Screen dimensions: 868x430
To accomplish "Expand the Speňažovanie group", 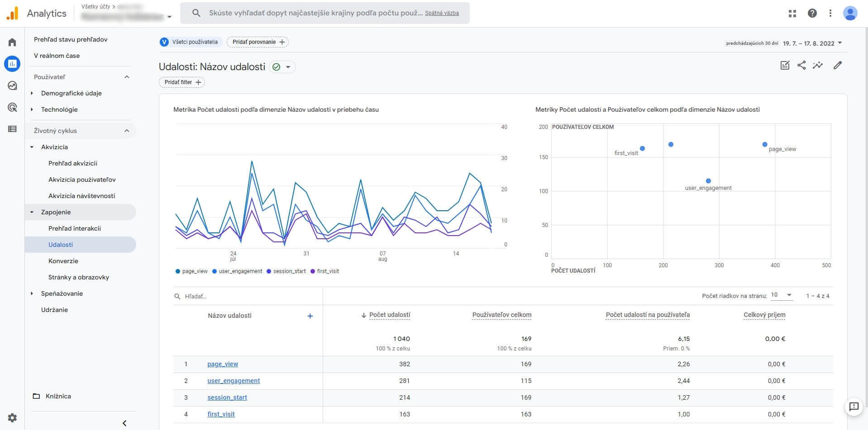I will tap(32, 293).
